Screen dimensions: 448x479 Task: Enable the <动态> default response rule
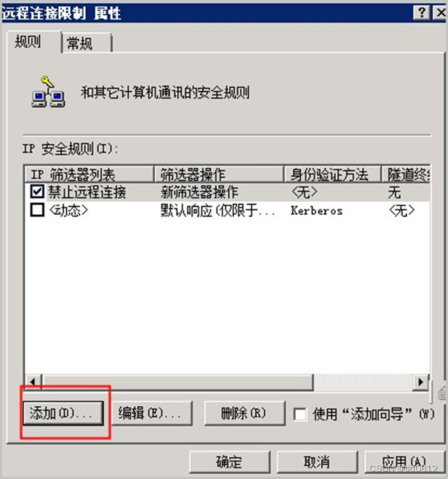37,210
